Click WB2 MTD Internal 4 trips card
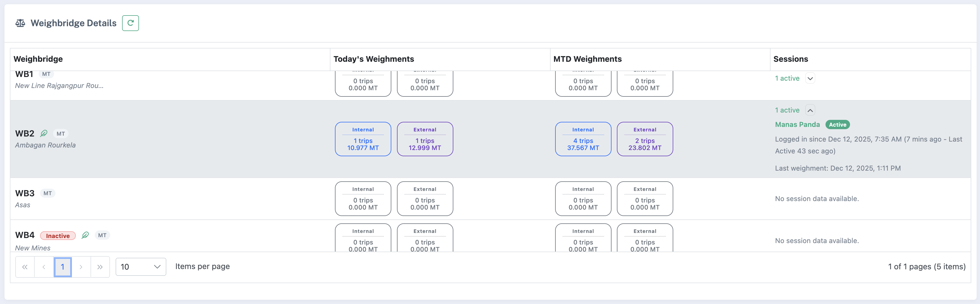980x304 pixels. pyautogui.click(x=583, y=139)
